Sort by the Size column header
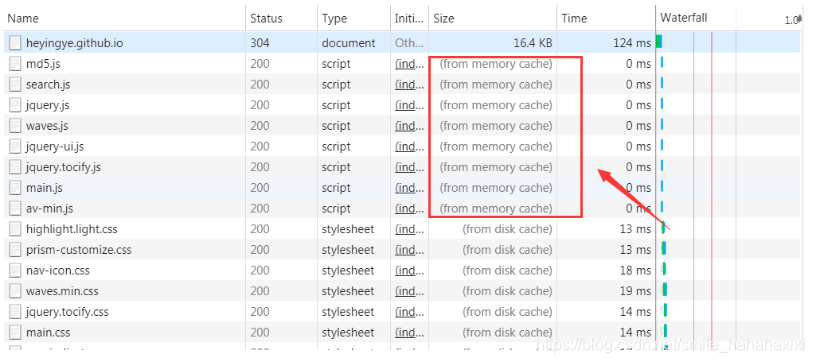 click(x=492, y=18)
